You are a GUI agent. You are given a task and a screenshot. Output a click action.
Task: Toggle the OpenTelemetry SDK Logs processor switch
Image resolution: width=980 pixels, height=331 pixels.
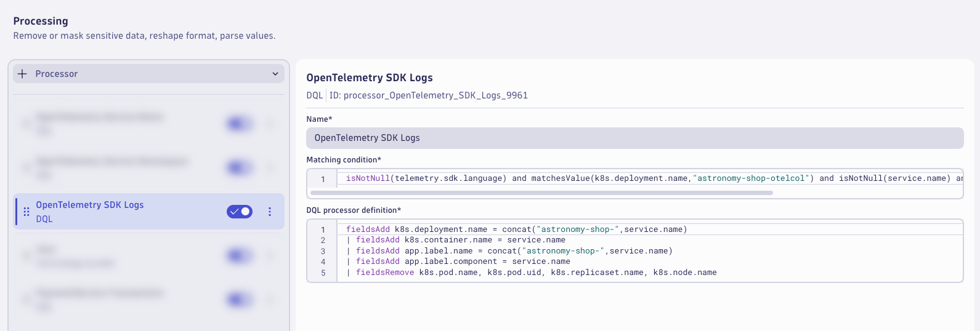click(x=240, y=212)
